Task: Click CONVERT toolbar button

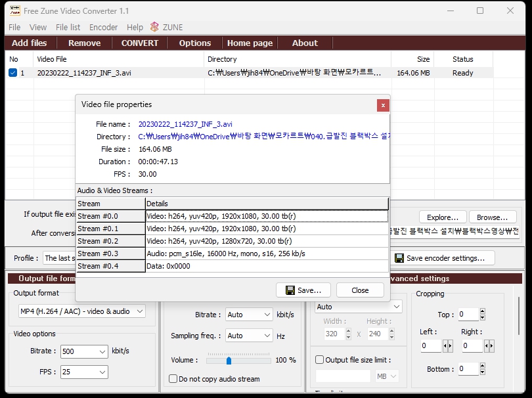Action: click(140, 43)
